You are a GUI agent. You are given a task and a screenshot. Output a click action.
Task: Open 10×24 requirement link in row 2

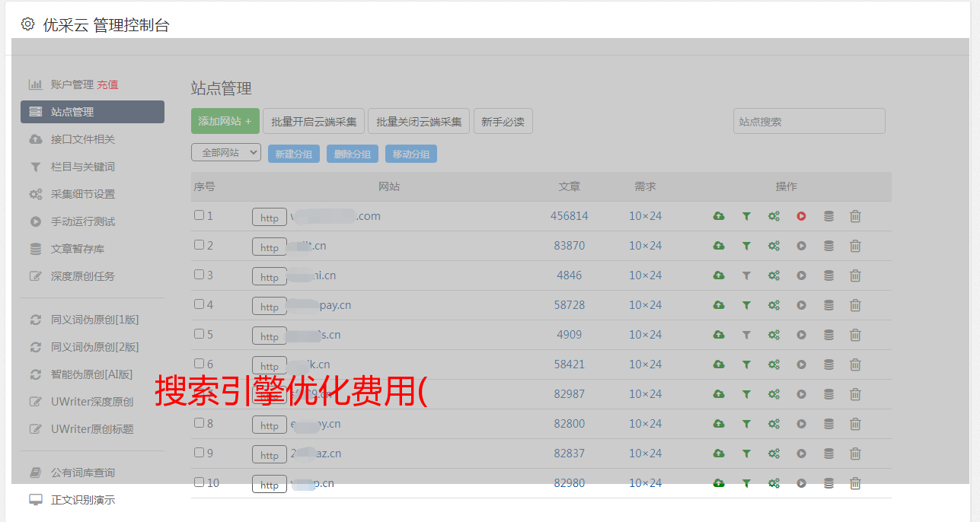click(x=645, y=246)
